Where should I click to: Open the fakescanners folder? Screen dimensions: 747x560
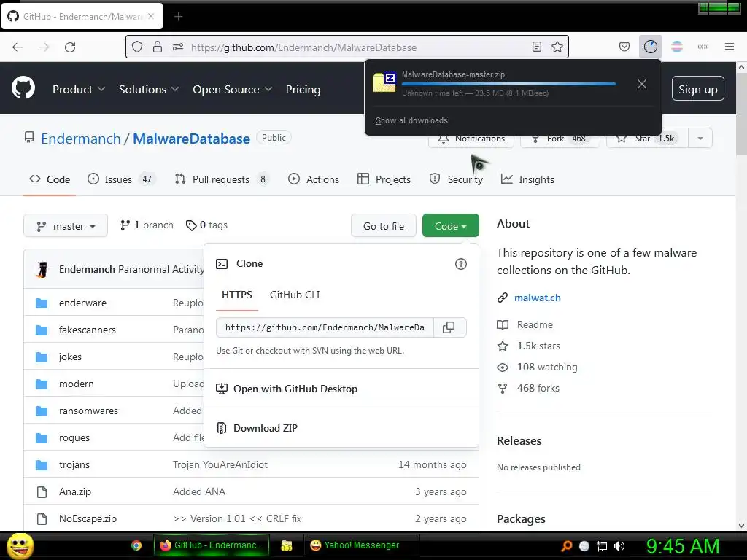click(88, 330)
